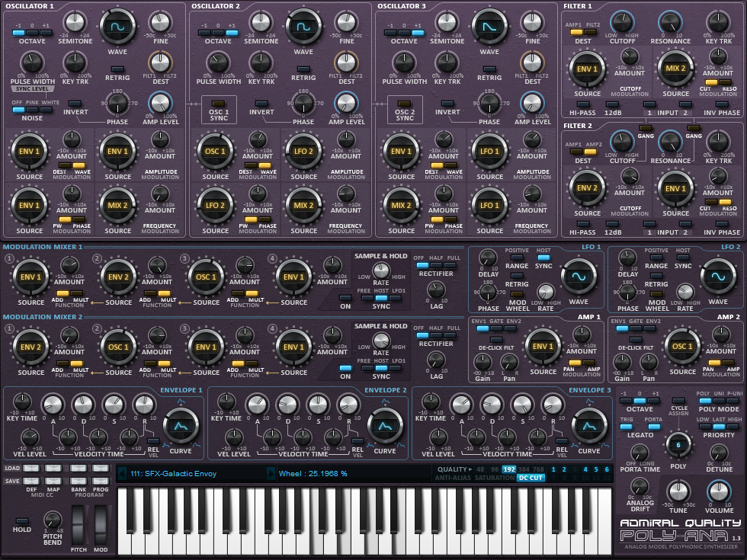Select PINK noise in Oscillator 1
Screen dimensions: 747x560
pyautogui.click(x=32, y=110)
